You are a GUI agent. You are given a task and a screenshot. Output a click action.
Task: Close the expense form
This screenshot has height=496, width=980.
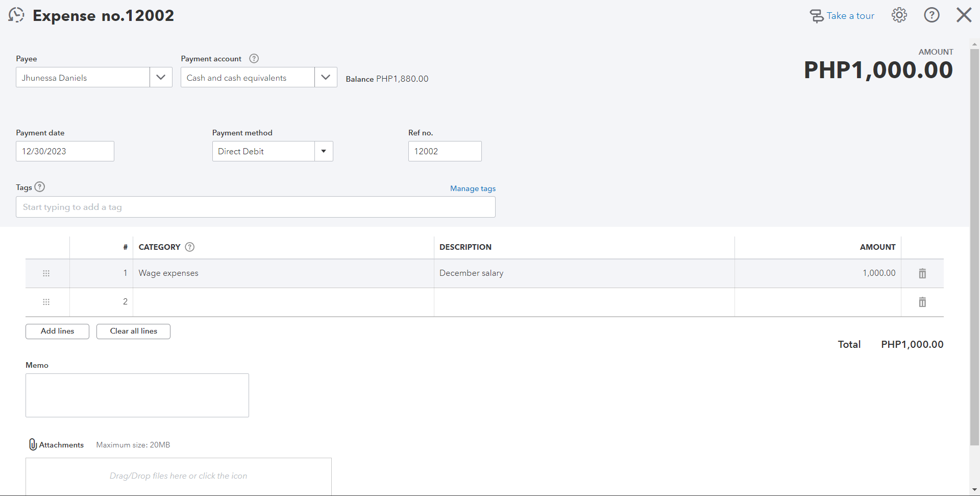coord(964,15)
